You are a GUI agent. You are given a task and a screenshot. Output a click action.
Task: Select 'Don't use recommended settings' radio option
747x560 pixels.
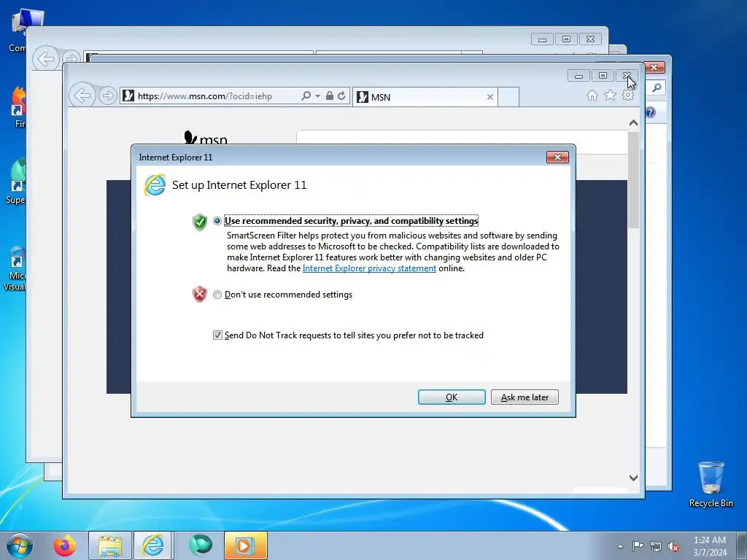217,295
